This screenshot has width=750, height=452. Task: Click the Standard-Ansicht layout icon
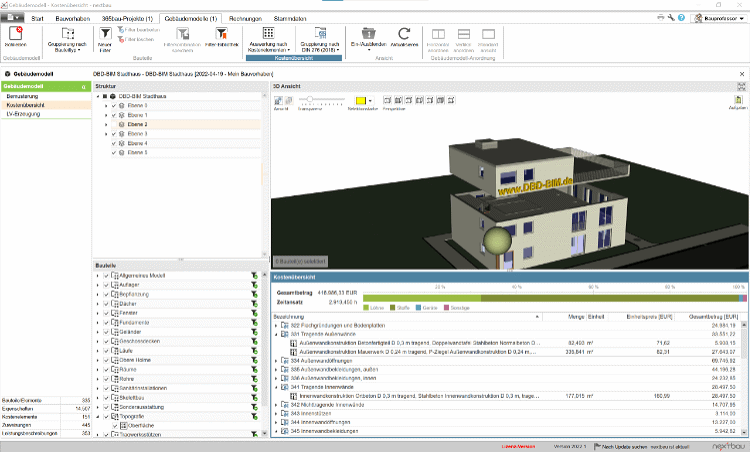pyautogui.click(x=488, y=34)
